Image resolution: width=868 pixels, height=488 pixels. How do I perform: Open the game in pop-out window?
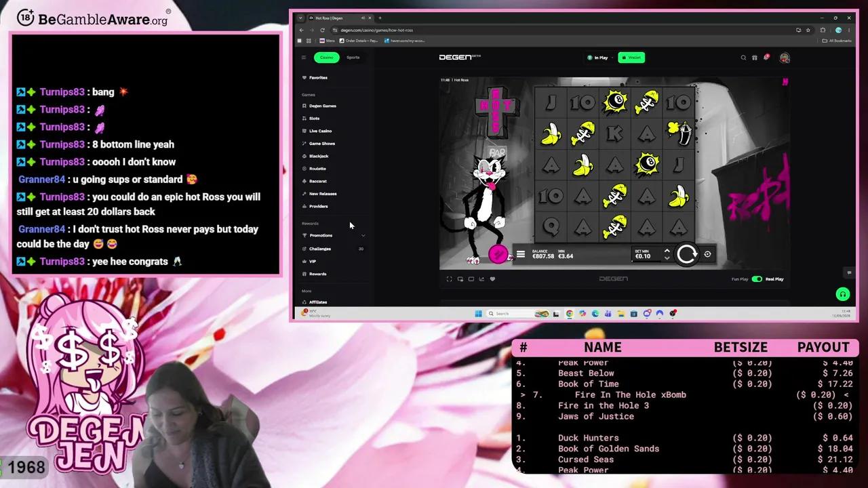click(x=460, y=279)
